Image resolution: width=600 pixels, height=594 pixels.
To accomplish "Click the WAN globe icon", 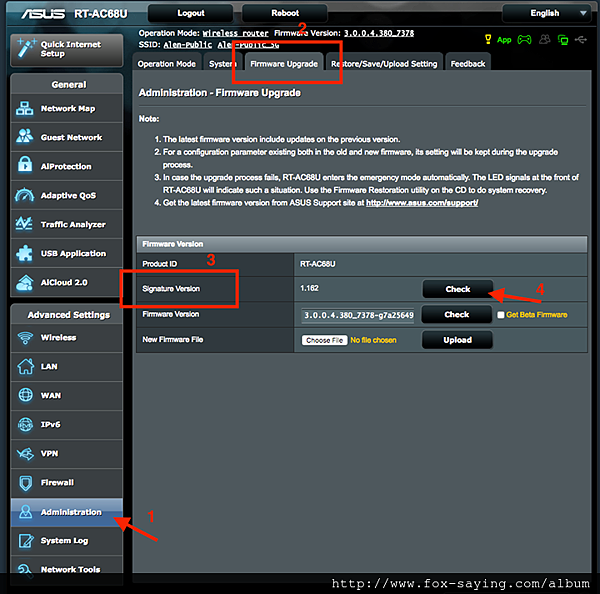I will tap(26, 395).
